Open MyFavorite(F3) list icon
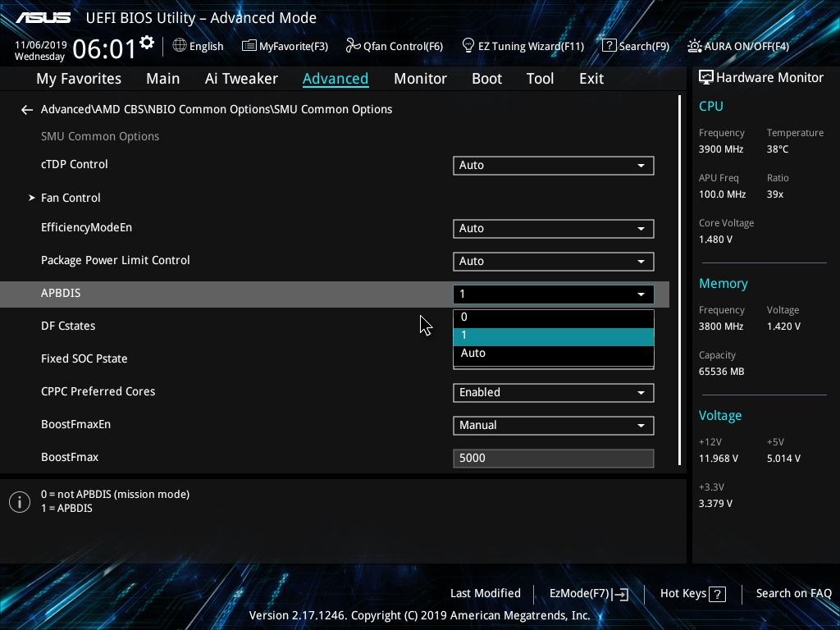This screenshot has height=630, width=840. (249, 46)
